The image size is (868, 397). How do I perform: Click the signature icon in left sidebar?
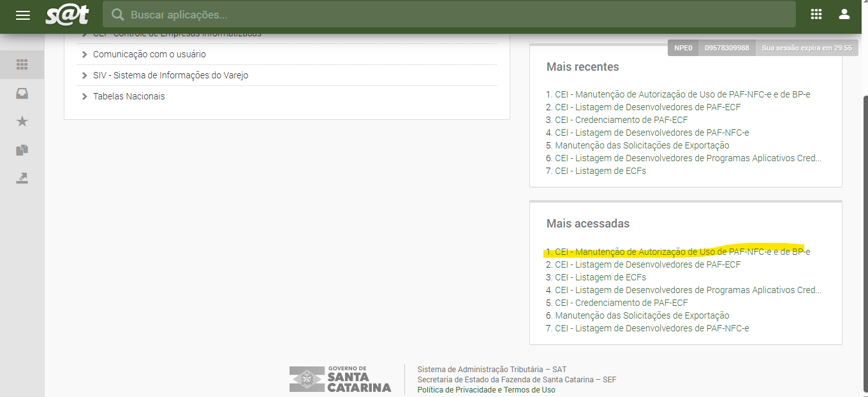pos(22,178)
